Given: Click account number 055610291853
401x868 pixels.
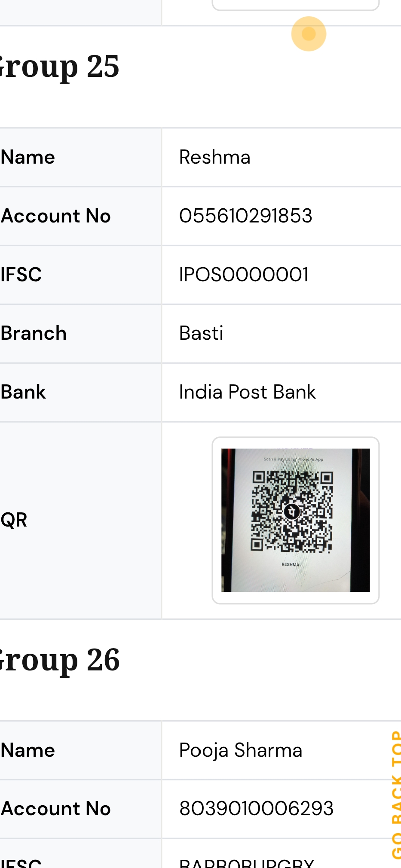Looking at the screenshot, I should [245, 216].
